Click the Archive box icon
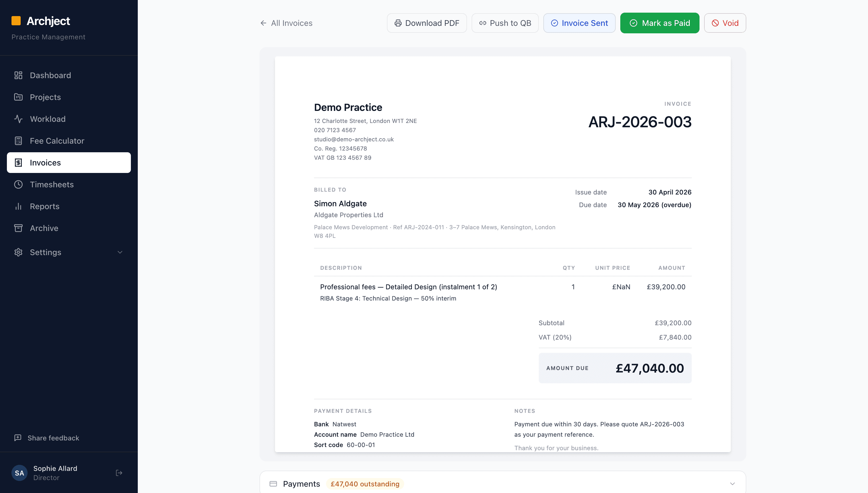 [18, 228]
